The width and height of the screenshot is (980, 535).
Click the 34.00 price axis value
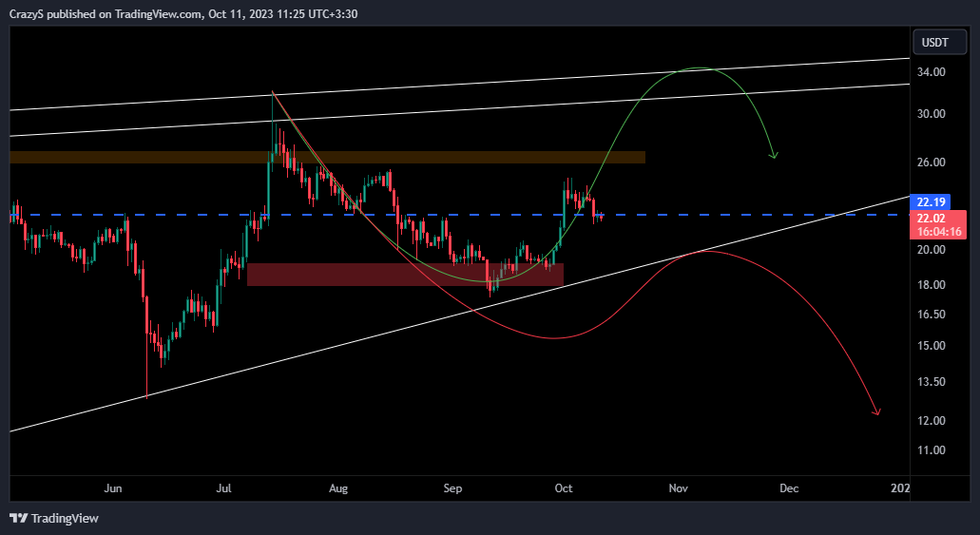pos(931,72)
